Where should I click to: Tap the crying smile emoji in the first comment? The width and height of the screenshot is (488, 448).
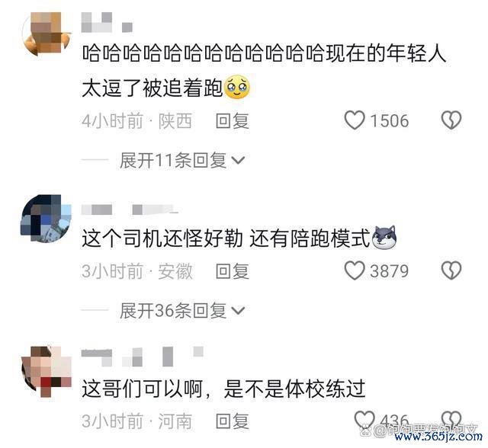pyautogui.click(x=237, y=87)
